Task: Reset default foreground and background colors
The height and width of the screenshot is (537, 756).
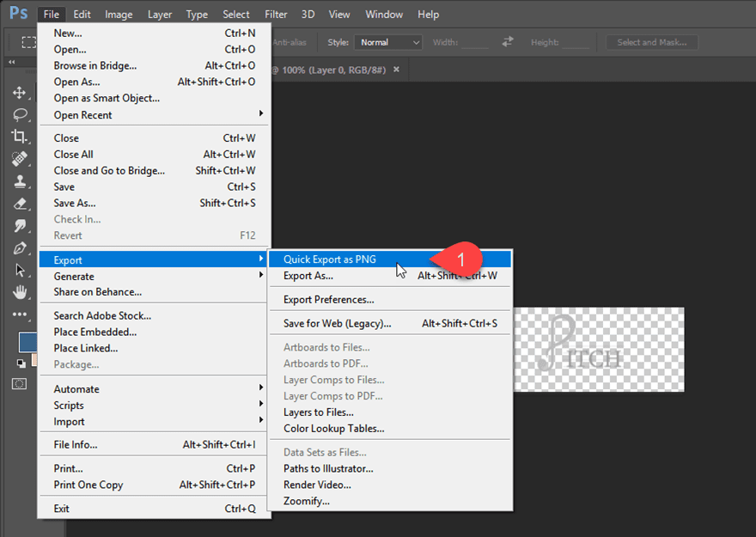Action: point(21,363)
